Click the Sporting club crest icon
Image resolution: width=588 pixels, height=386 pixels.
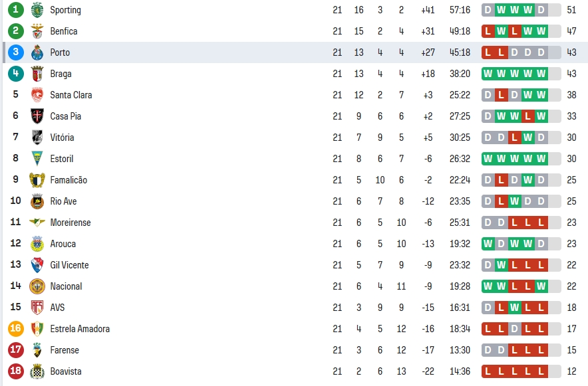tap(37, 10)
